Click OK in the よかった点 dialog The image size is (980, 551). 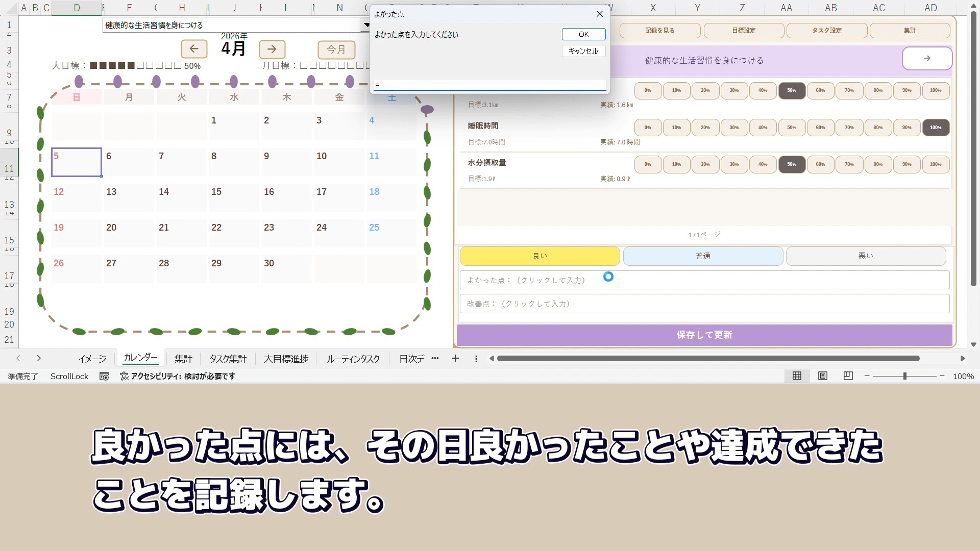[583, 34]
